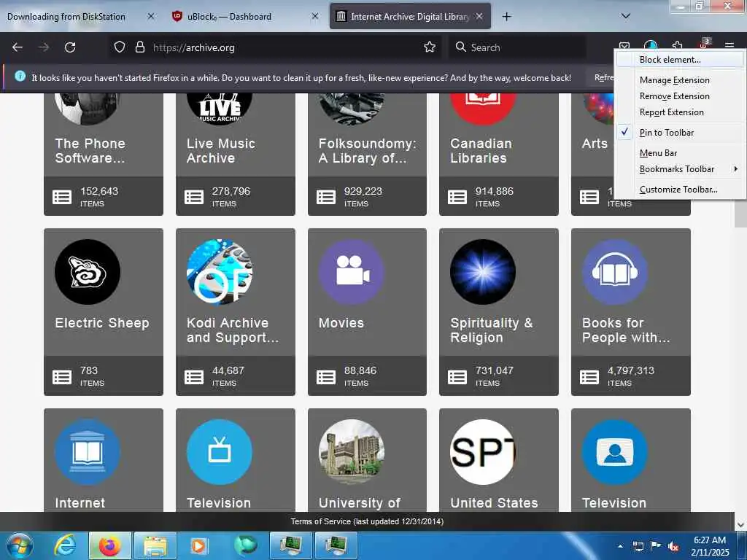Screen dimensions: 747x560
Task: Click scrollbar down arrow on page
Action: (x=741, y=525)
